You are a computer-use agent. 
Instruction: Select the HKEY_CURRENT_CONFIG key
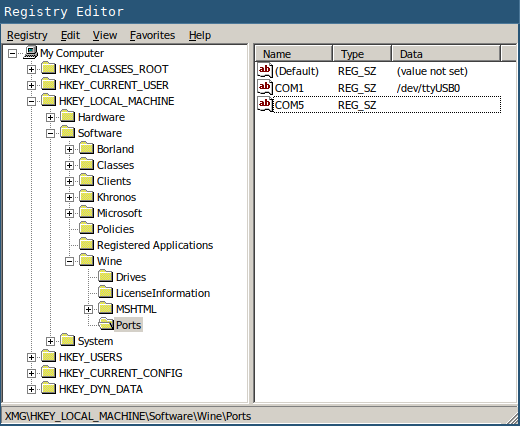pos(120,373)
